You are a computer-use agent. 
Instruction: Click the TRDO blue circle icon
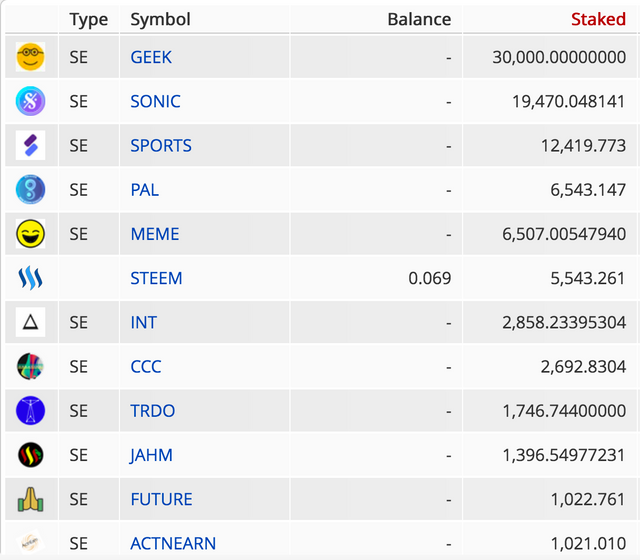[30, 411]
